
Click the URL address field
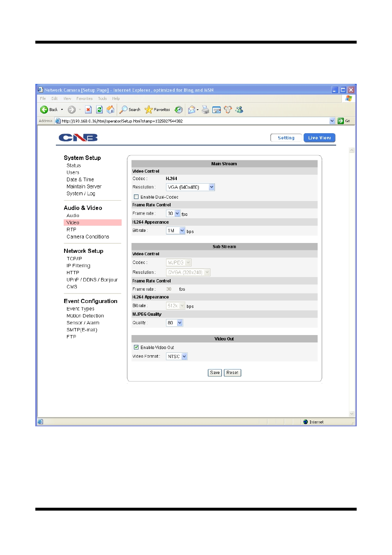[x=195, y=121]
